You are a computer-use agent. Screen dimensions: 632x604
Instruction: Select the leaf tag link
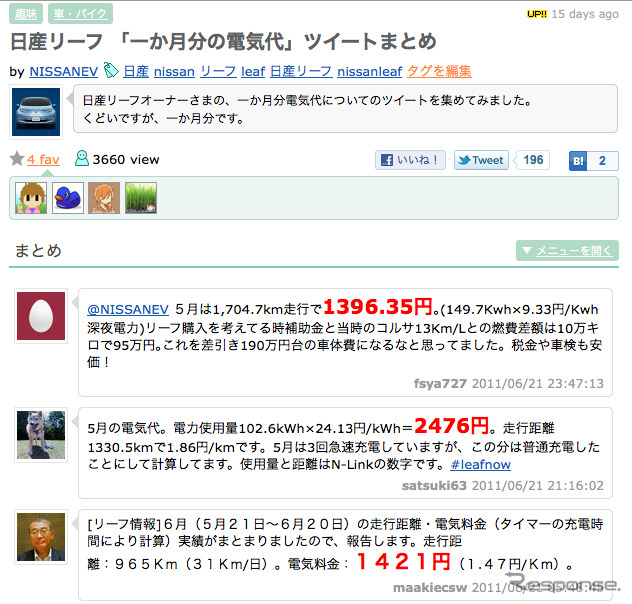[253, 71]
